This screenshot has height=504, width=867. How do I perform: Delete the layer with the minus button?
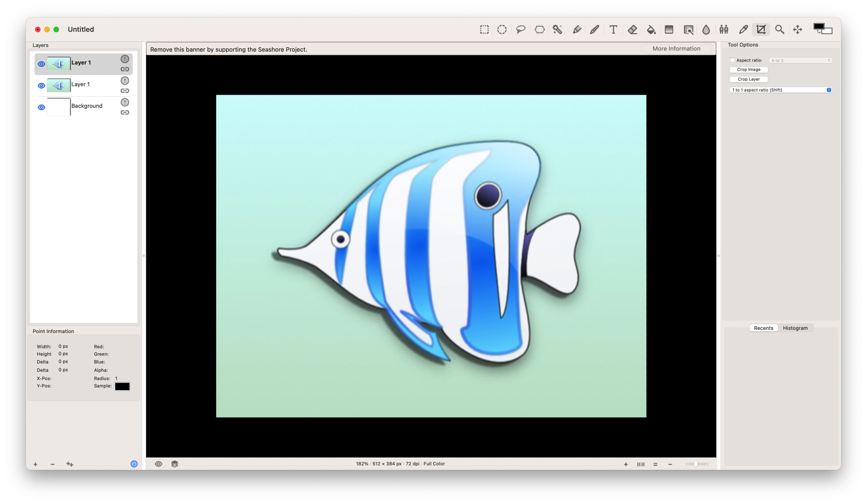(x=52, y=464)
